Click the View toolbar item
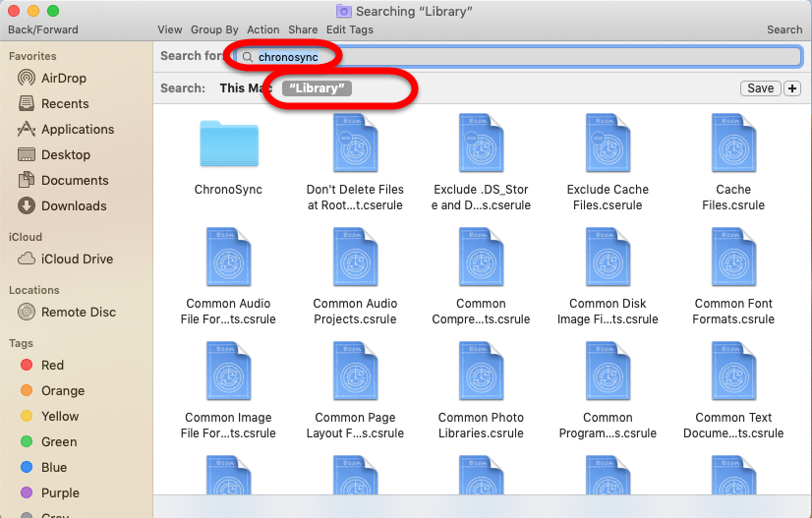812x518 pixels. [169, 29]
